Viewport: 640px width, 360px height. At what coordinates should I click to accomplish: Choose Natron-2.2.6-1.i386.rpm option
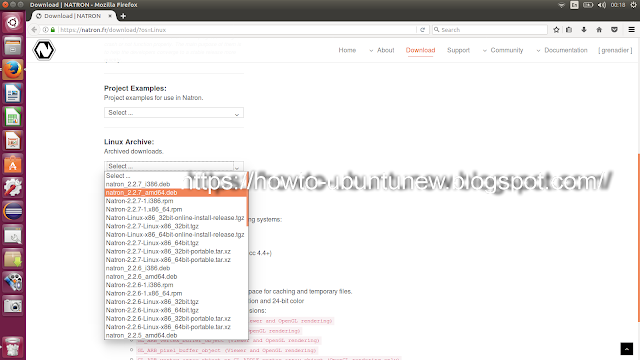tap(176, 285)
